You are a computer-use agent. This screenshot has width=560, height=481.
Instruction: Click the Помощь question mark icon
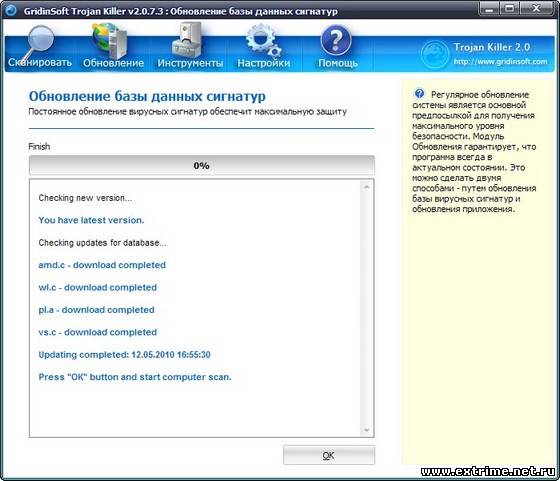(x=336, y=40)
